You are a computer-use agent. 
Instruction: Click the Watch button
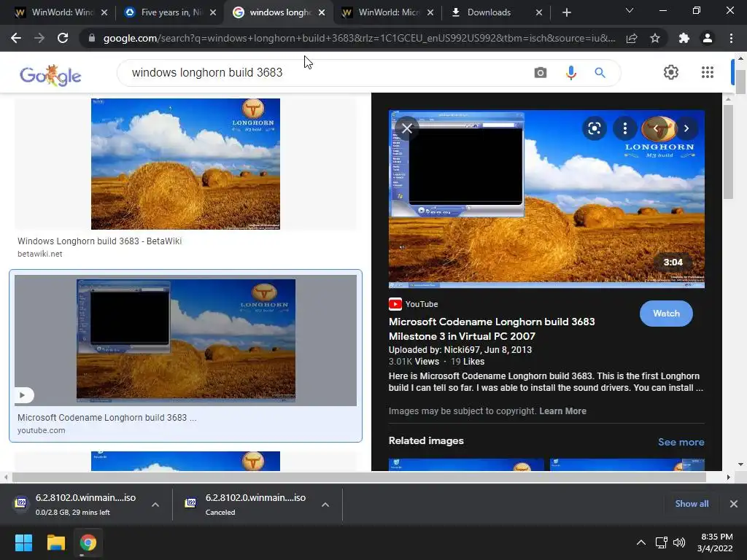click(x=666, y=314)
